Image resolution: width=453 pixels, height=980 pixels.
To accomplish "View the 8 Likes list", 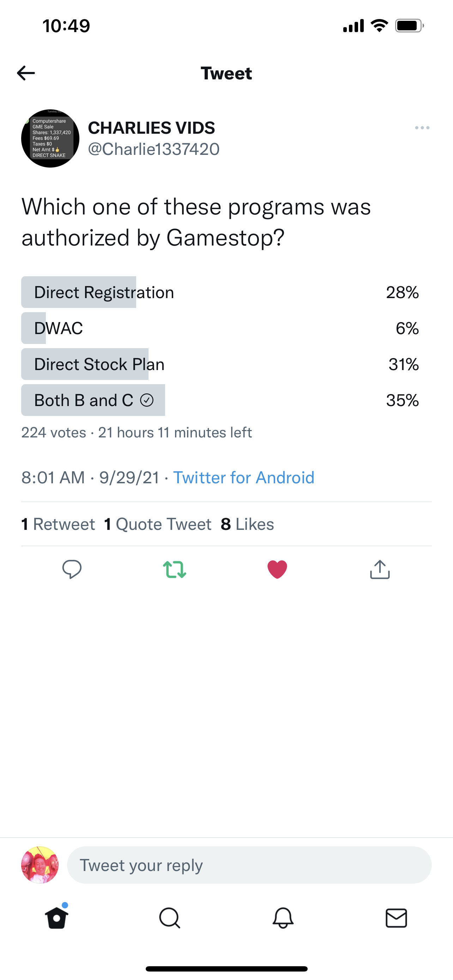I will point(247,524).
